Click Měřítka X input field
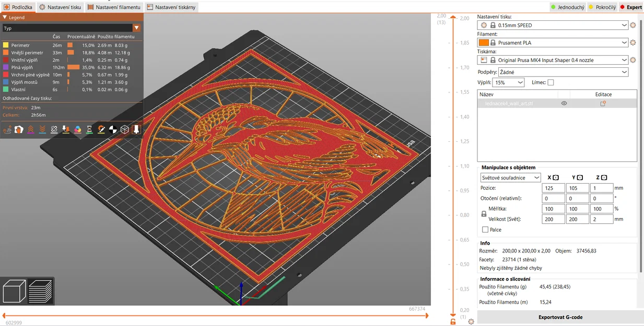The image size is (644, 326). click(x=553, y=209)
